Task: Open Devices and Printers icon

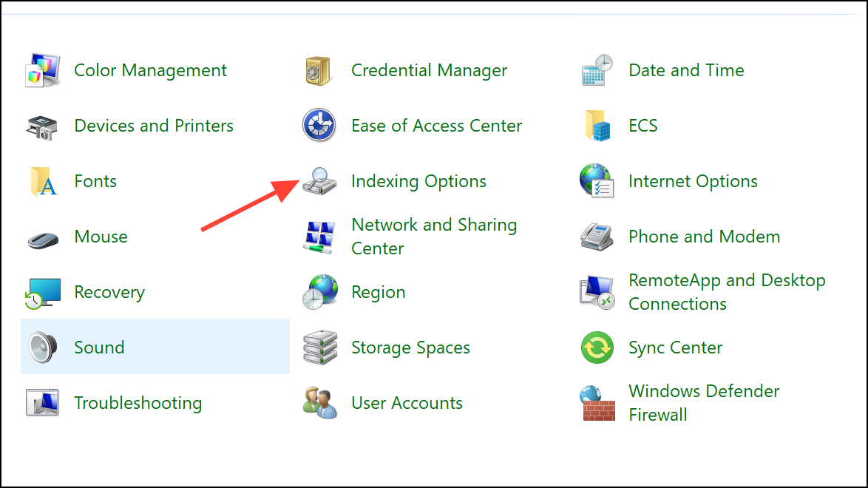Action: (42, 126)
